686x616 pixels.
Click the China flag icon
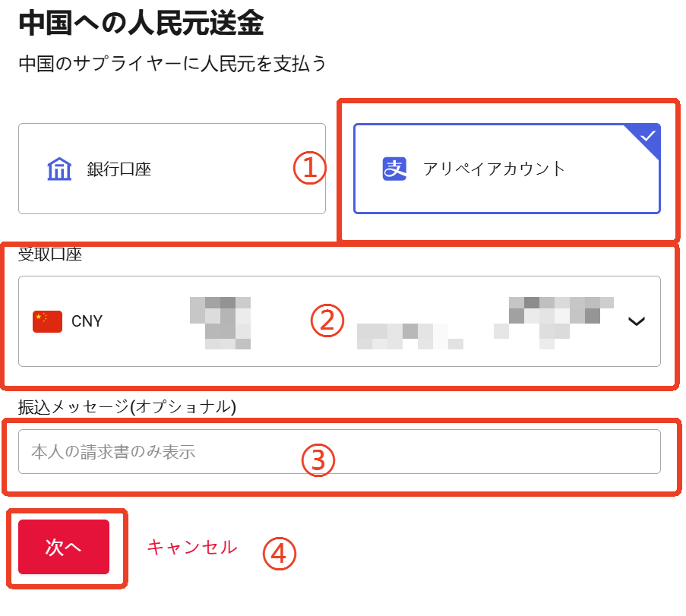click(x=47, y=321)
